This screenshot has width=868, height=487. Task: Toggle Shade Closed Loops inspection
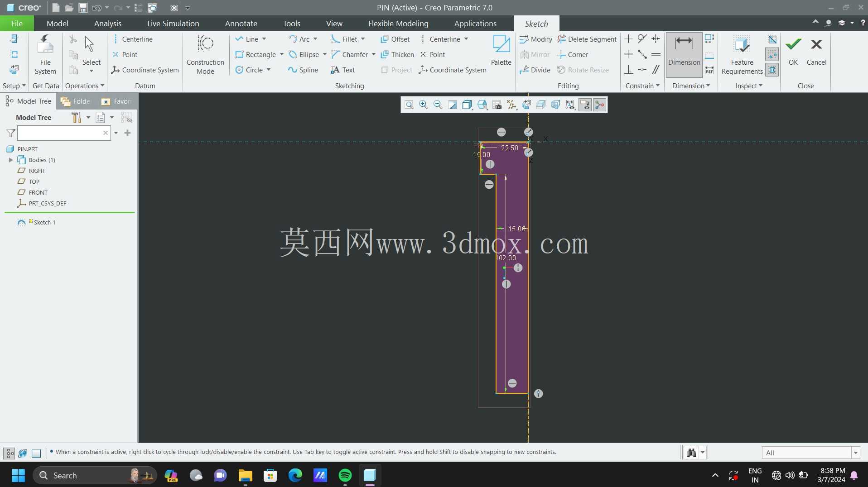772,70
